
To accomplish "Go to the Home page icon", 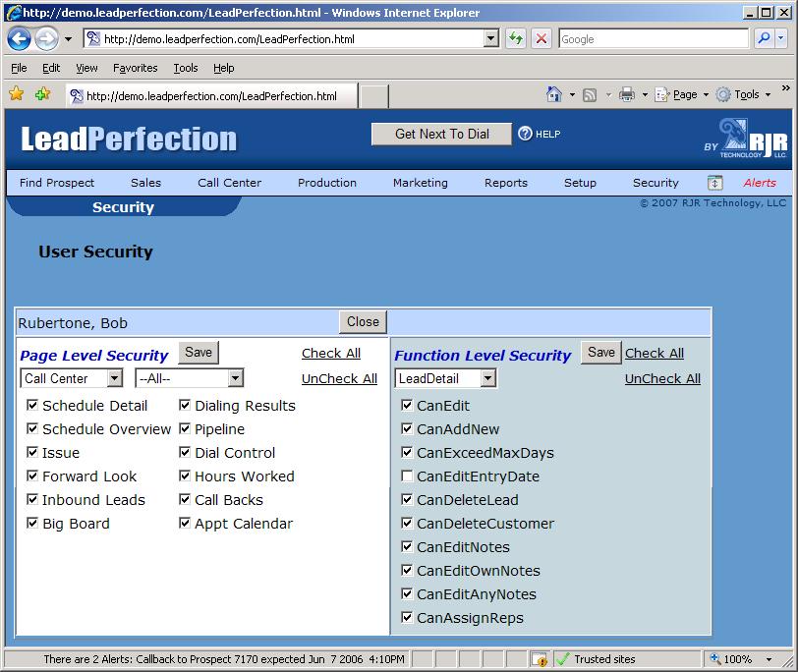I will [554, 94].
